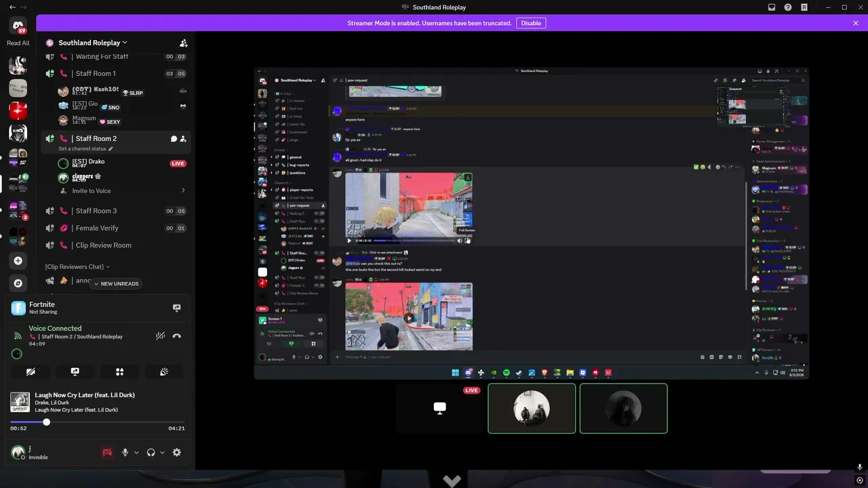Mute microphone in user panel
This screenshot has width=868, height=488.
point(125,452)
